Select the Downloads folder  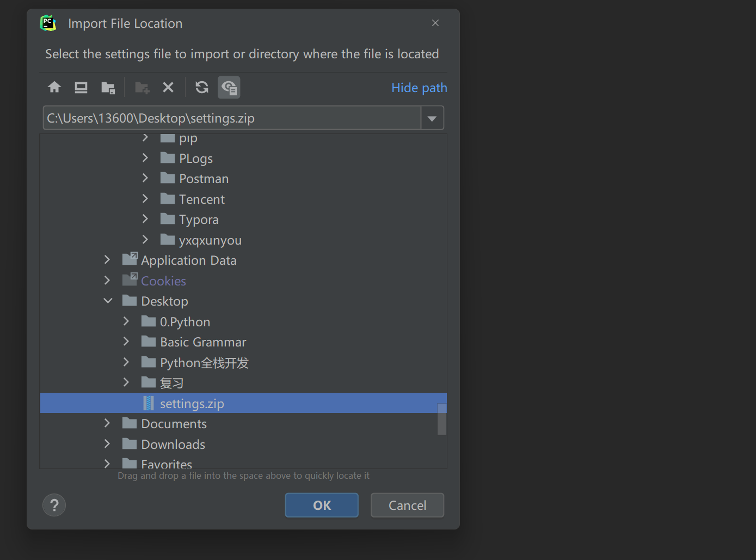point(243,444)
